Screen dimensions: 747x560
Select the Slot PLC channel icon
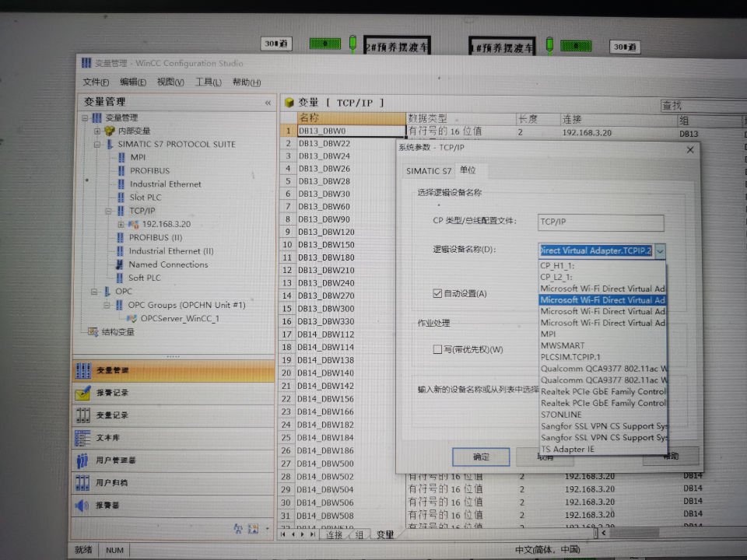click(x=121, y=197)
